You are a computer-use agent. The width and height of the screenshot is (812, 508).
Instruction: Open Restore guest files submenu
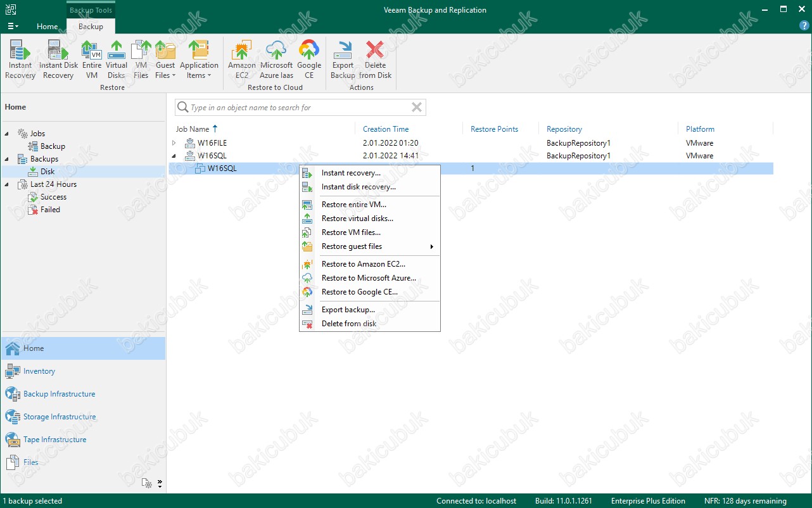point(369,246)
